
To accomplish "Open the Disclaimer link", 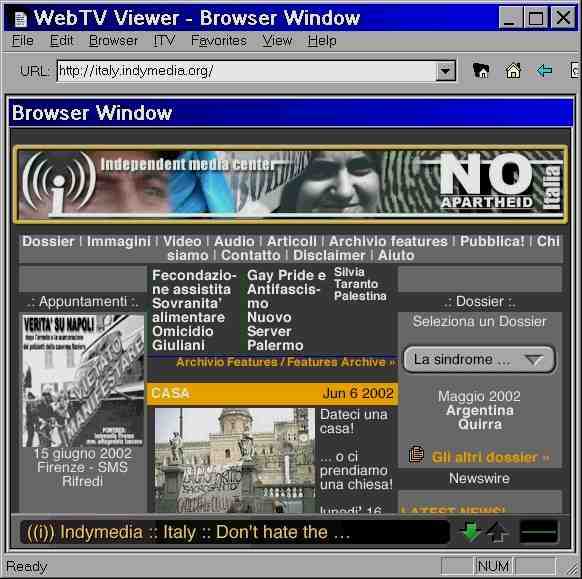I will [x=329, y=255].
